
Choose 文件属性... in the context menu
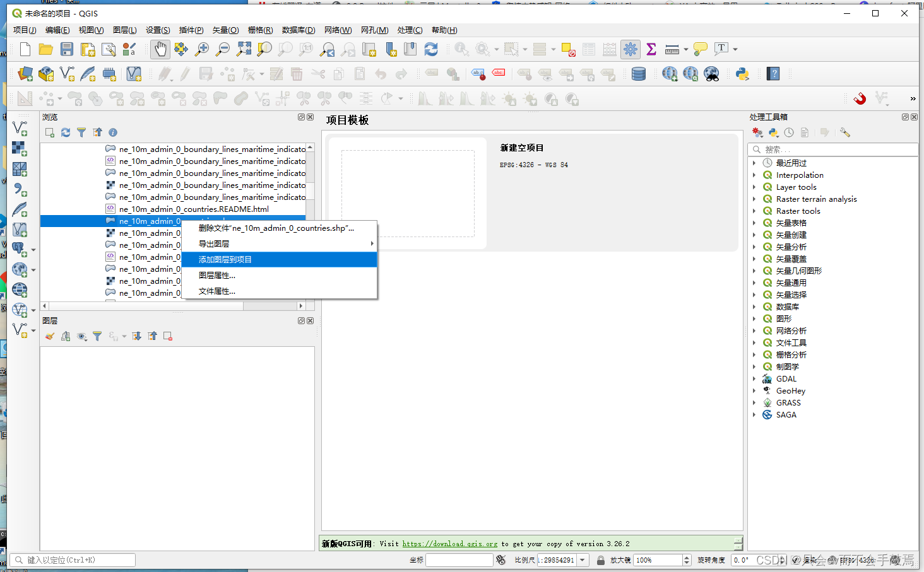pos(279,291)
